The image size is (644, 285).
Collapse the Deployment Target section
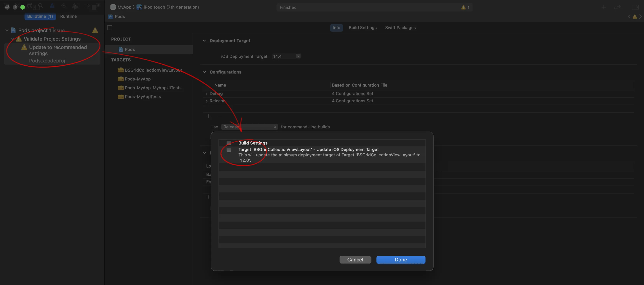(x=204, y=40)
